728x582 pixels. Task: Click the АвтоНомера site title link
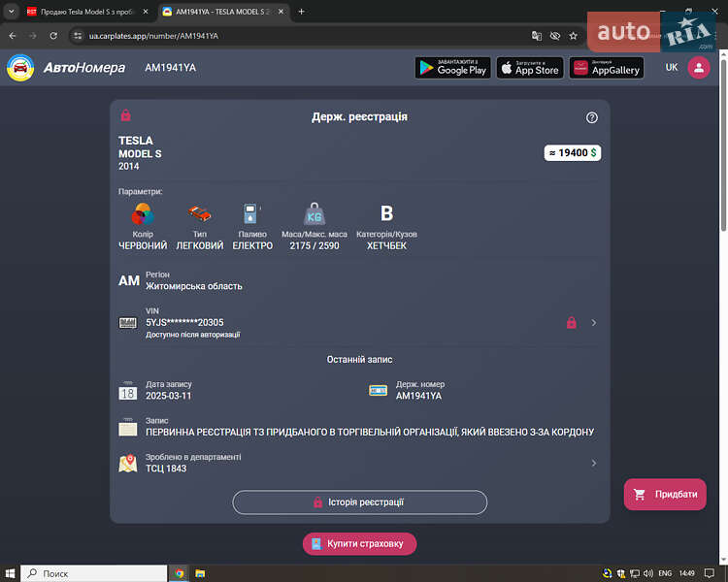point(84,68)
